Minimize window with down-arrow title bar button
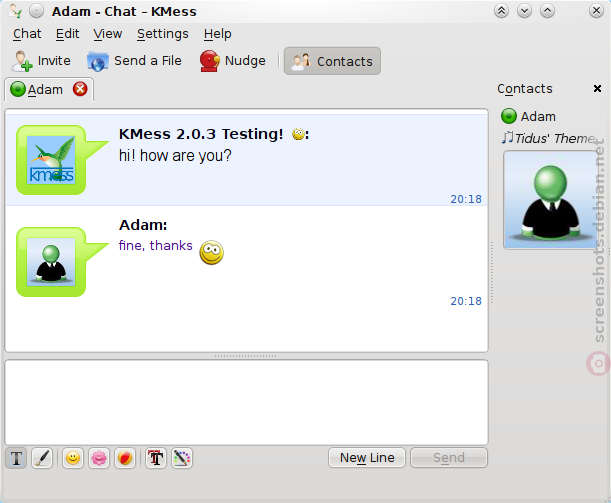The height and width of the screenshot is (503, 611). [524, 11]
